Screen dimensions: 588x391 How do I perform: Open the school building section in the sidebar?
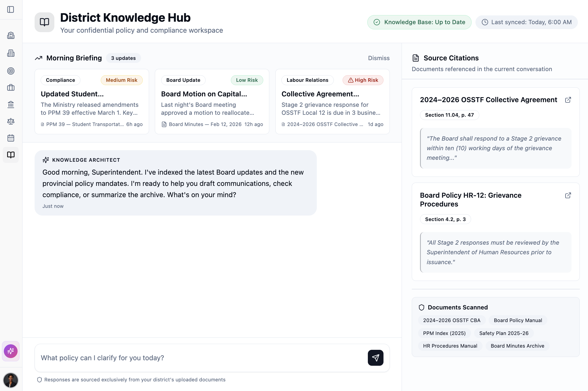pyautogui.click(x=11, y=35)
